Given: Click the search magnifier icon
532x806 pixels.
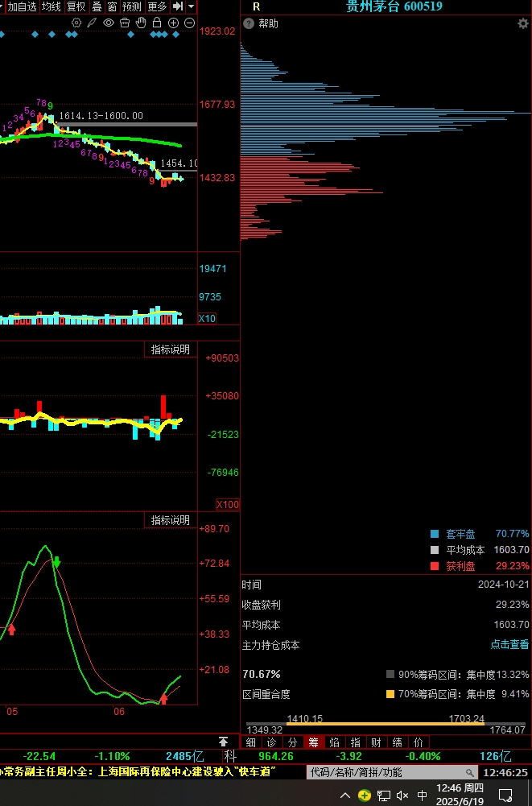Looking at the screenshot, I should tap(470, 772).
